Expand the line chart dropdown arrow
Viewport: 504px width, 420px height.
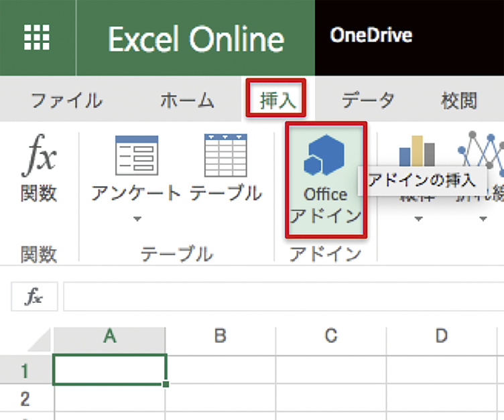(x=483, y=219)
